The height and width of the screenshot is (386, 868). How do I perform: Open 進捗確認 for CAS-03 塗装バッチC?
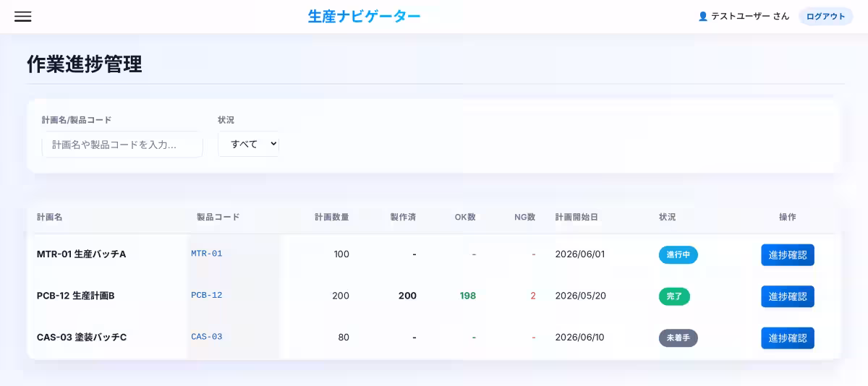[787, 338]
